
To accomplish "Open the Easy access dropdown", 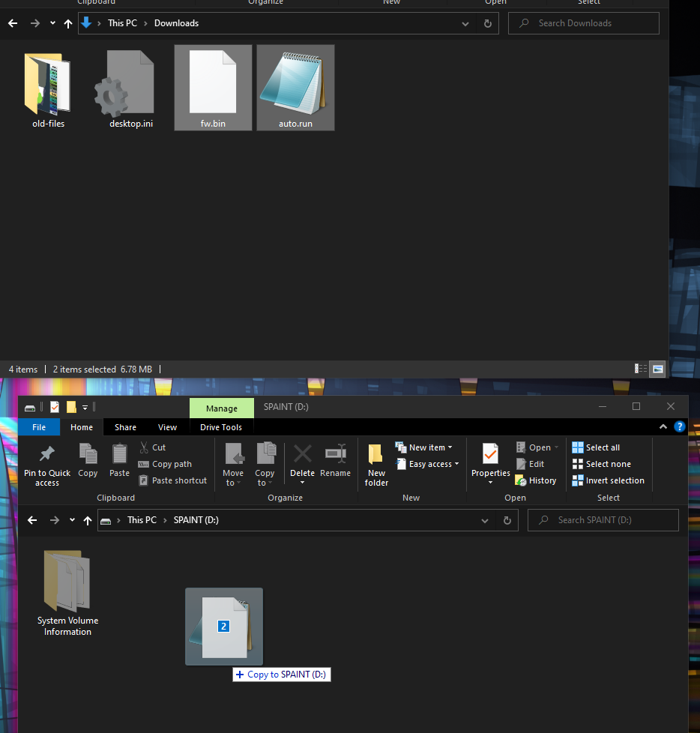I will pyautogui.click(x=427, y=464).
